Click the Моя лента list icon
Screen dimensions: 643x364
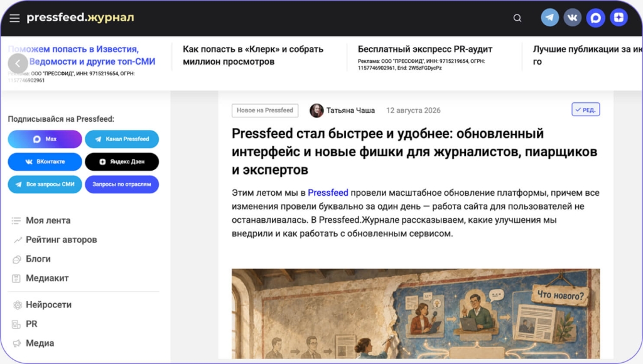pyautogui.click(x=16, y=221)
